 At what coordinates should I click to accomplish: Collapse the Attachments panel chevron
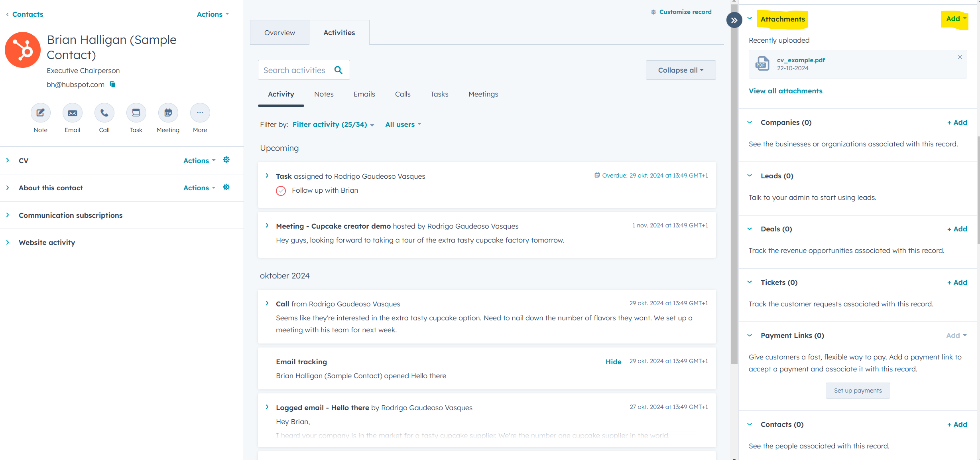(750, 18)
